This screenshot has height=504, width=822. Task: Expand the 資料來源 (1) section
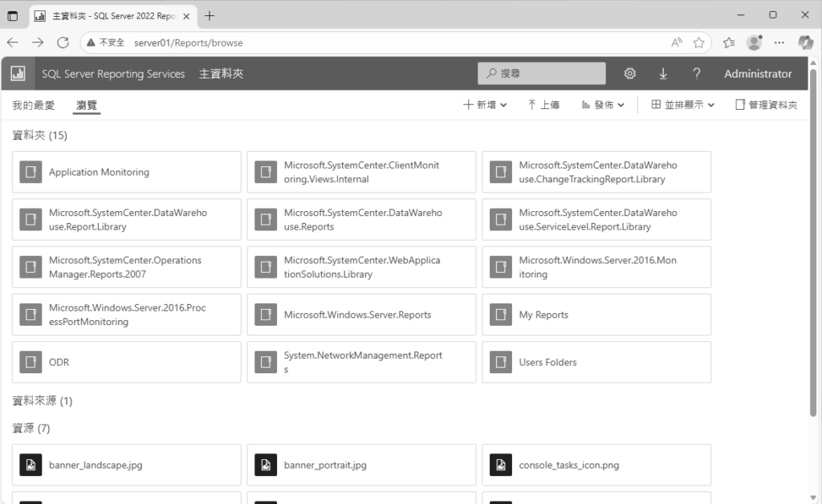[43, 400]
